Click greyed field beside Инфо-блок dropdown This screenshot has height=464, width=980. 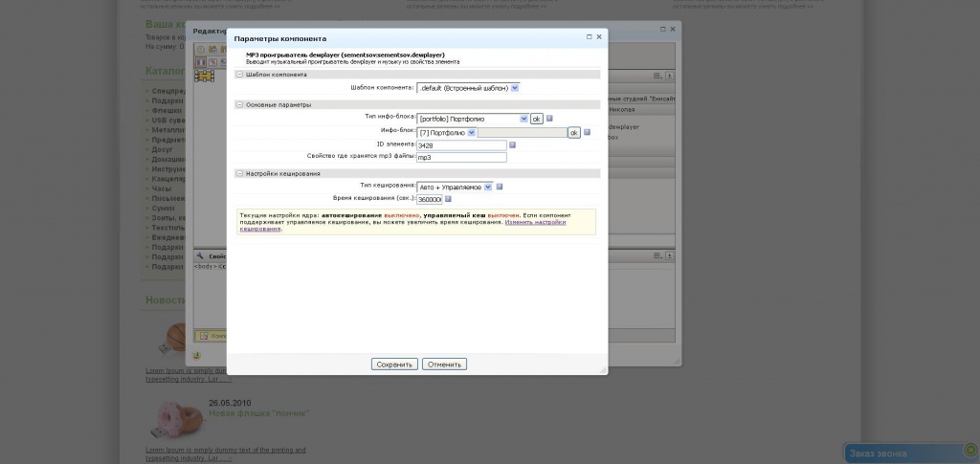pos(523,132)
